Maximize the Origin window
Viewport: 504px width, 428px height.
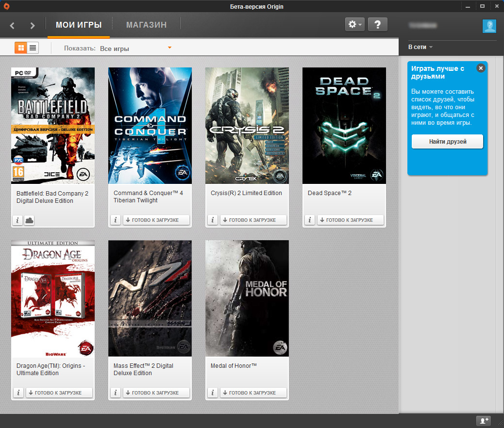coord(482,6)
